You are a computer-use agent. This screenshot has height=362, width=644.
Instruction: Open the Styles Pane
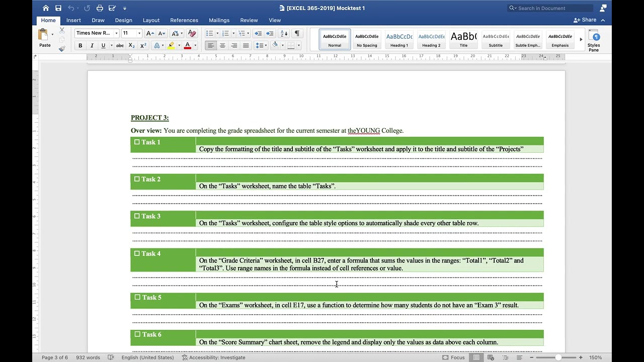tap(594, 40)
